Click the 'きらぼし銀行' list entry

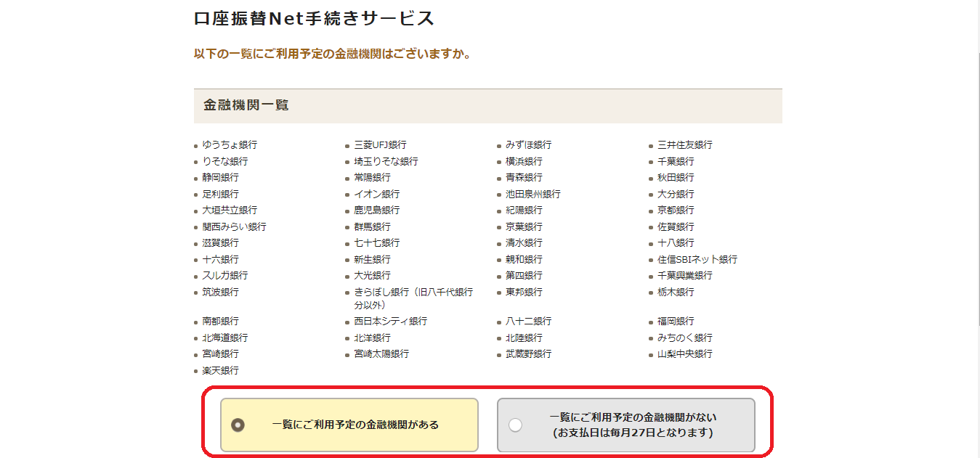(413, 298)
